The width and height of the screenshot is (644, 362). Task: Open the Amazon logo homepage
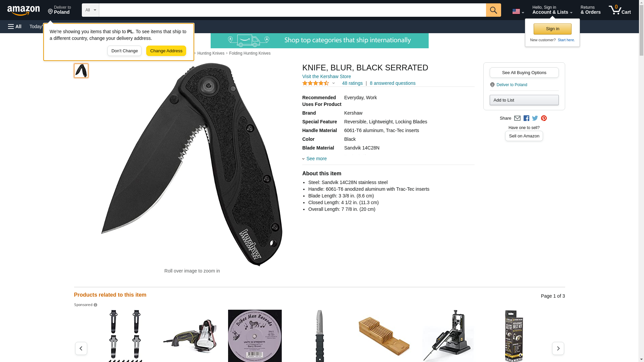click(23, 10)
